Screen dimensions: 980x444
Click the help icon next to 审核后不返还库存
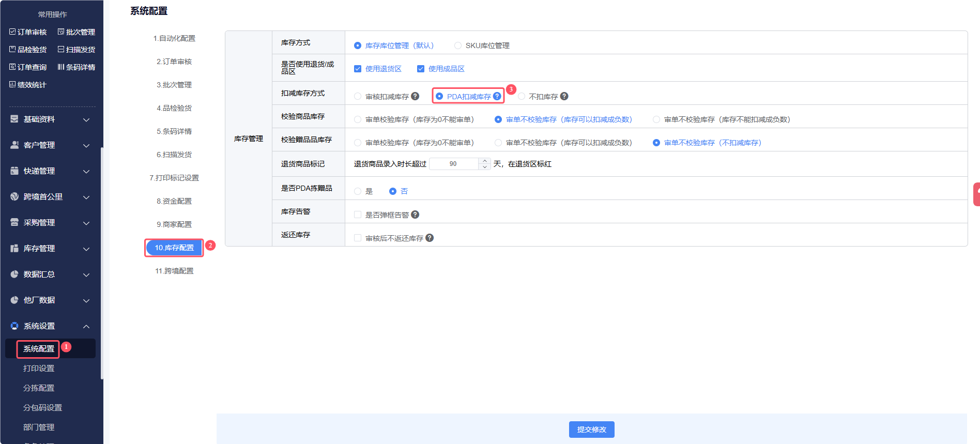[430, 238]
